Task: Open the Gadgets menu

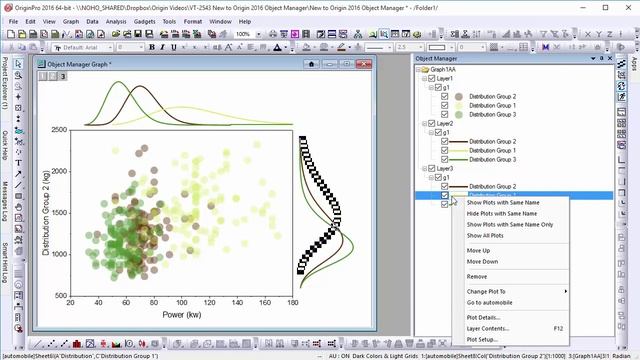Action: tap(144, 21)
